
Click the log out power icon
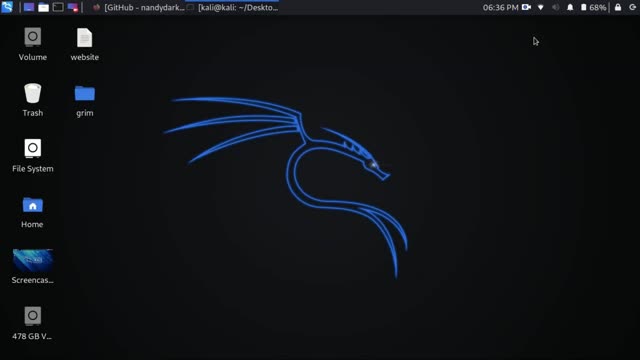point(632,7)
